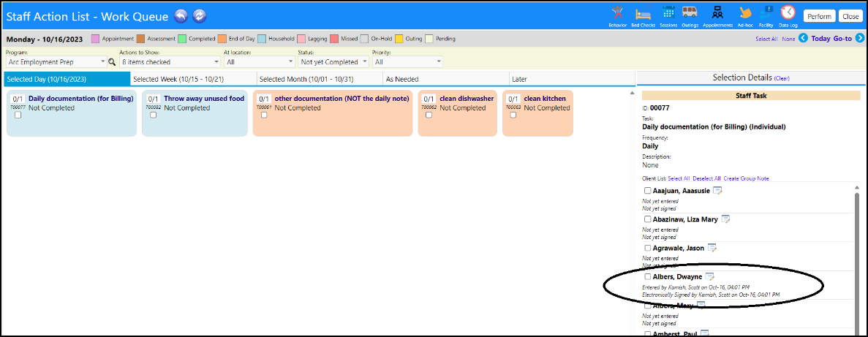Click the Completed legend color swatch
Viewport: 868px width, 337px height.
(x=181, y=39)
